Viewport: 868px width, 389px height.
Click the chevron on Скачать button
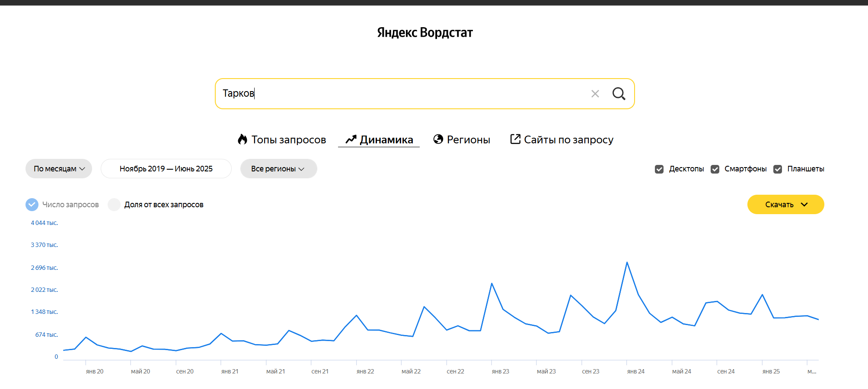(x=804, y=205)
